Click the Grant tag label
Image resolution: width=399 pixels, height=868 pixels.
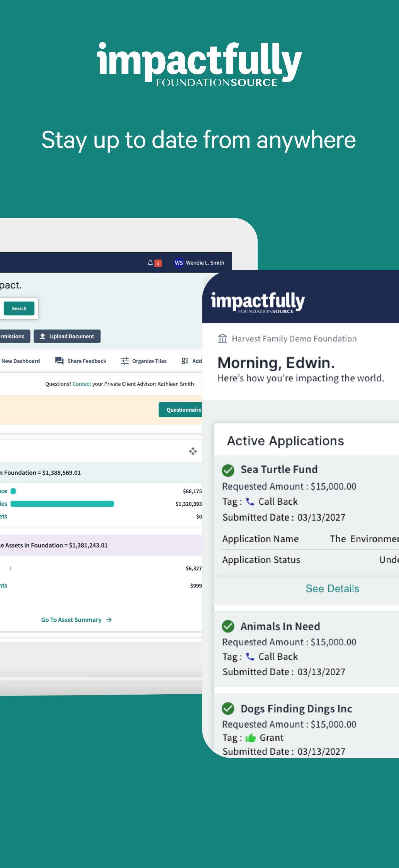271,738
